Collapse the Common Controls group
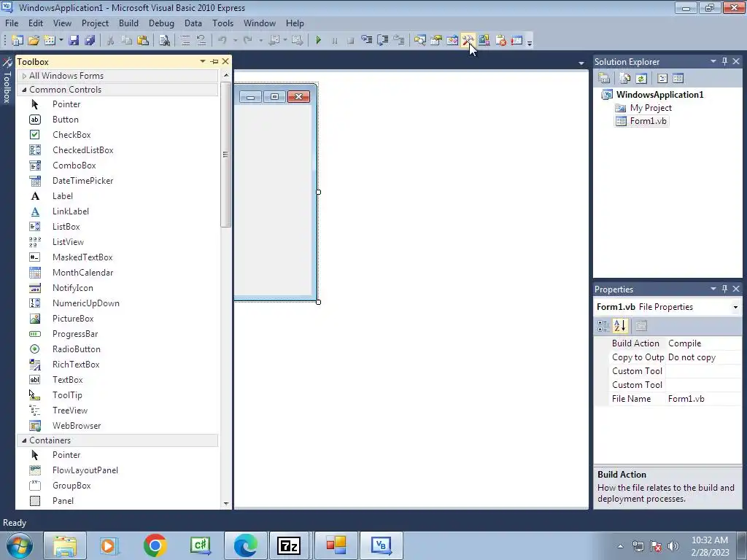747x560 pixels. point(24,90)
